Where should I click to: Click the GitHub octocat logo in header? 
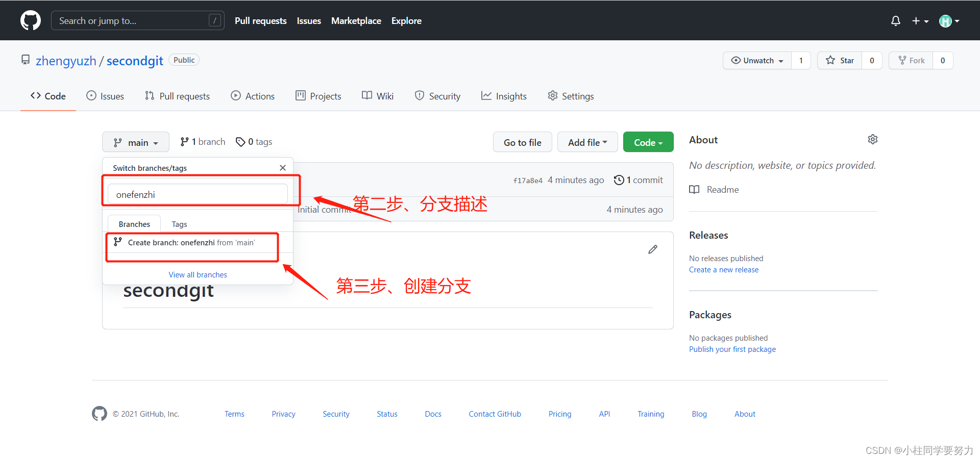click(x=31, y=20)
